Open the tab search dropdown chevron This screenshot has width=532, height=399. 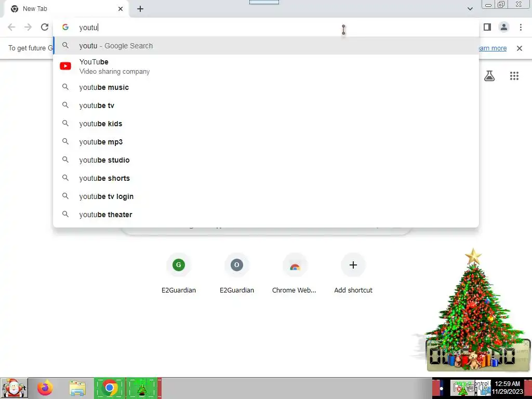pyautogui.click(x=470, y=9)
